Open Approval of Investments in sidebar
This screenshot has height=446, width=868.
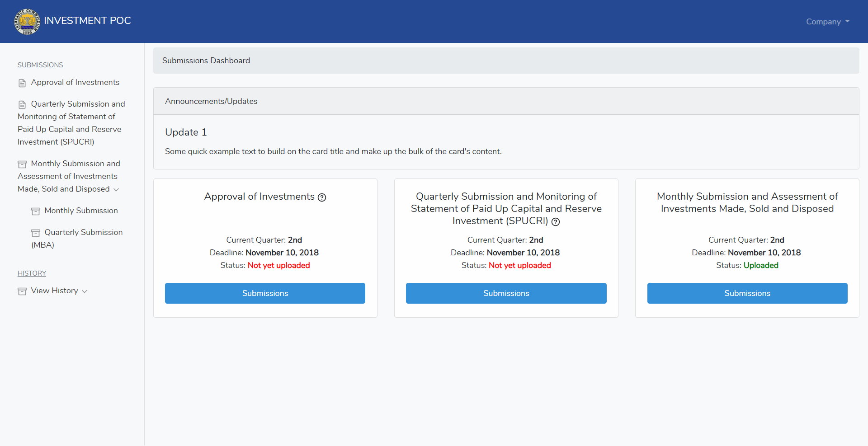(75, 82)
